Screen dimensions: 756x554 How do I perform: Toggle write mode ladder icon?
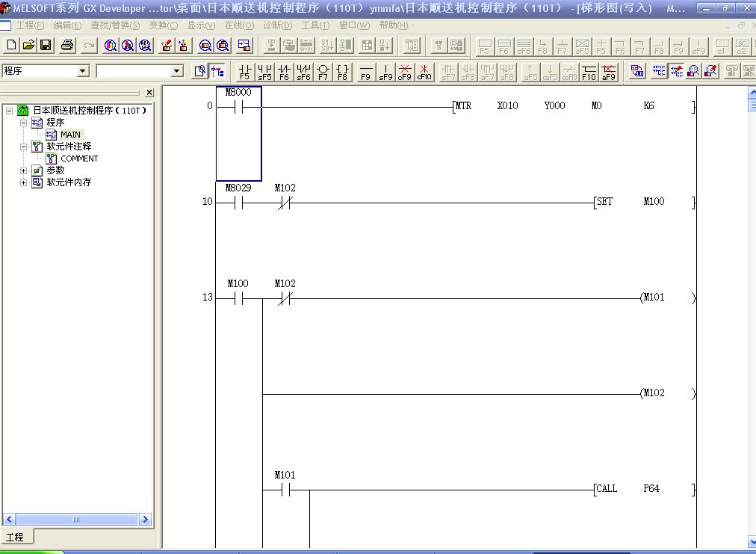click(x=677, y=72)
